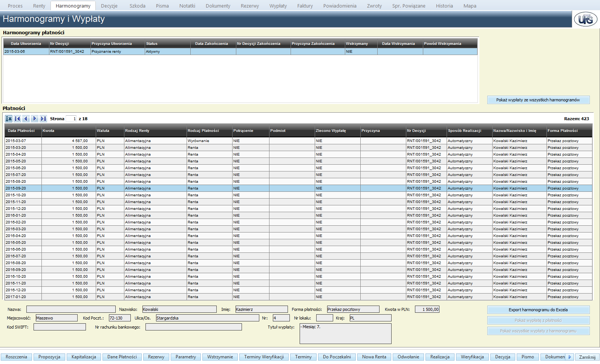Screen dimensions: 600x364
Task: Open the Spr. Powiązane tab
Action: (409, 6)
